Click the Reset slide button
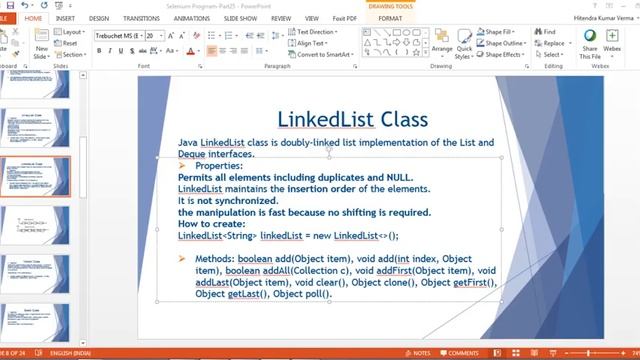The width and height of the screenshot is (640, 360). (x=66, y=43)
